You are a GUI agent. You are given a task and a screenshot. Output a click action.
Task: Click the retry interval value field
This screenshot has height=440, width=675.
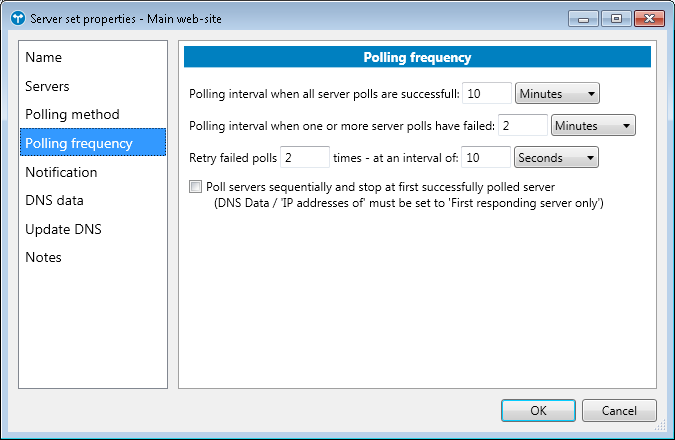tap(487, 157)
